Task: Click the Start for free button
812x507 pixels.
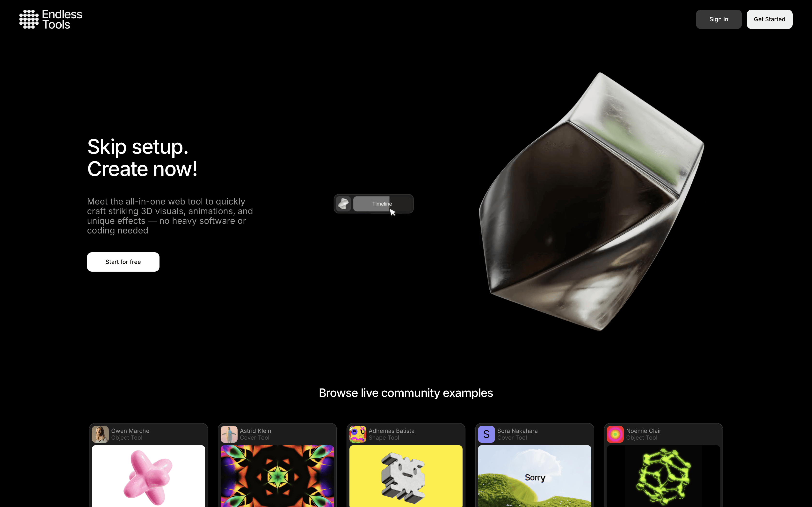Action: coord(123,262)
